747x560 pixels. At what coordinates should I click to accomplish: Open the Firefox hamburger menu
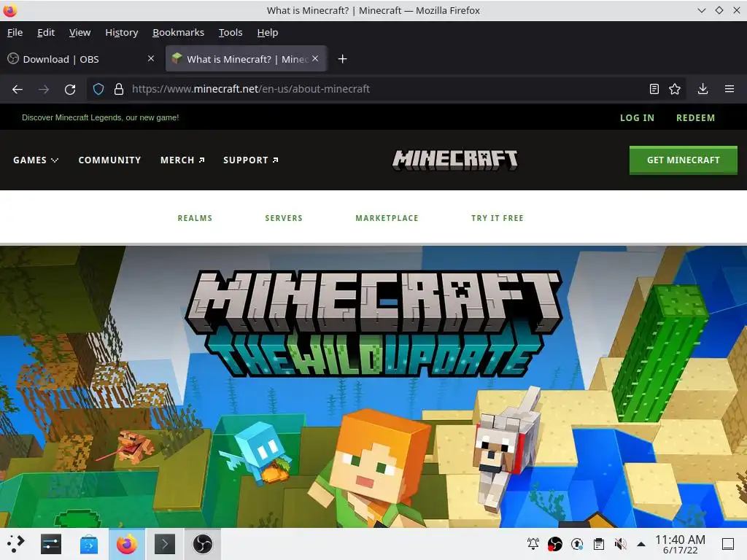(729, 89)
